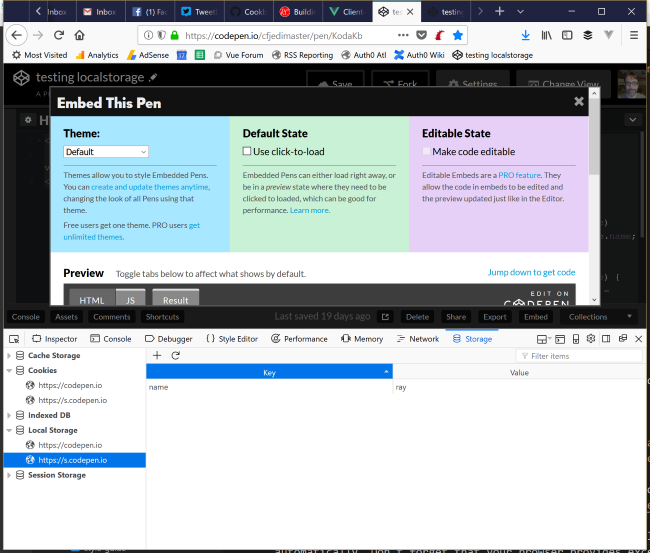Check the Make code editable option
This screenshot has height=553, width=650.
click(x=425, y=152)
